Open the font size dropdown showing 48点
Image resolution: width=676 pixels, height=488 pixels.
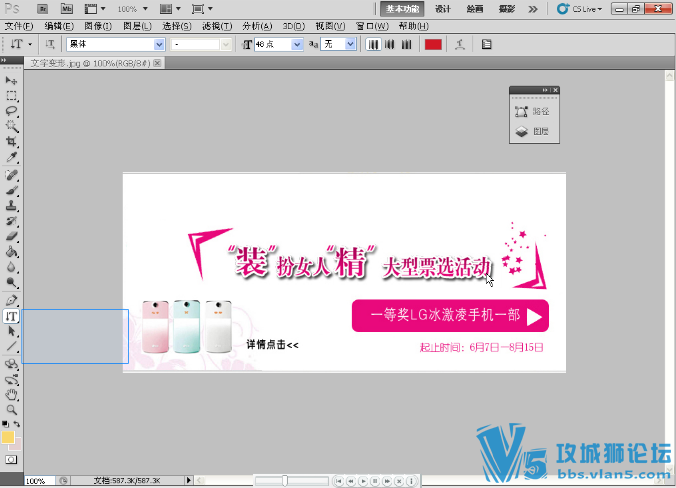click(297, 44)
